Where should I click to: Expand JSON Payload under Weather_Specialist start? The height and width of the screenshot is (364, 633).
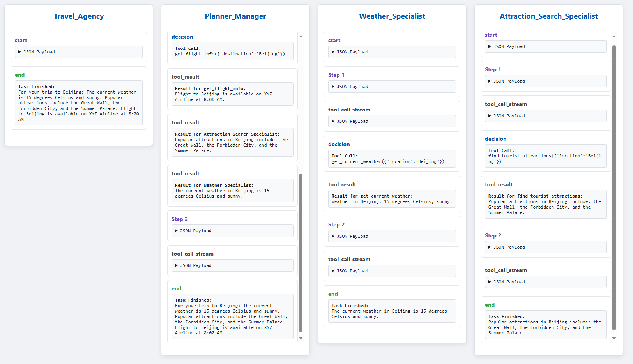tap(392, 52)
